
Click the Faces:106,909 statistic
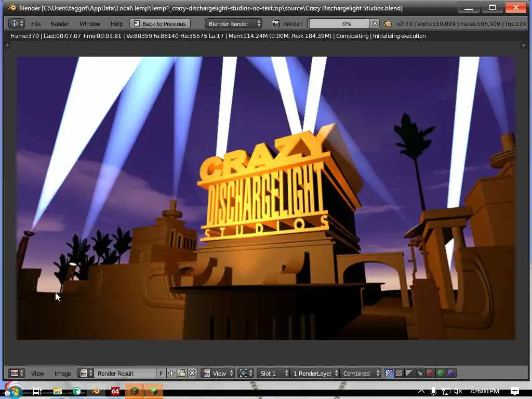480,24
